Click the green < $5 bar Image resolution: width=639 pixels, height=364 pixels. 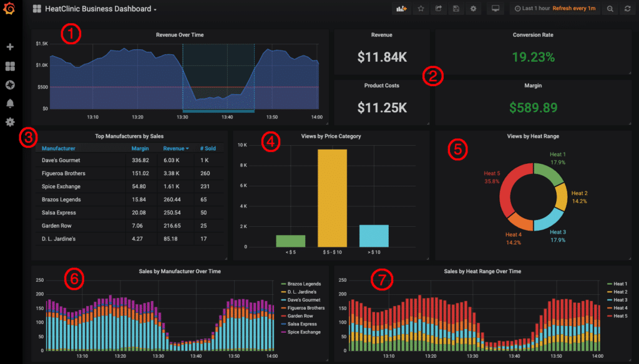[291, 241]
